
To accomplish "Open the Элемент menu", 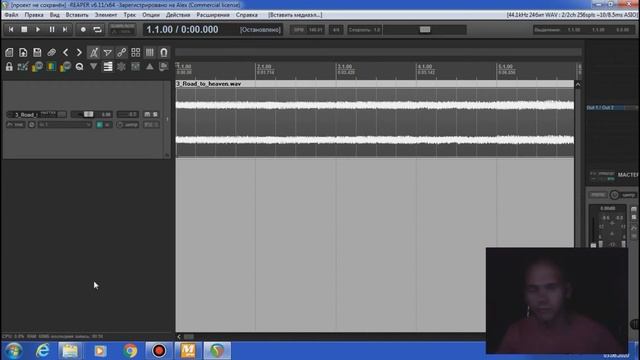I will 106,15.
